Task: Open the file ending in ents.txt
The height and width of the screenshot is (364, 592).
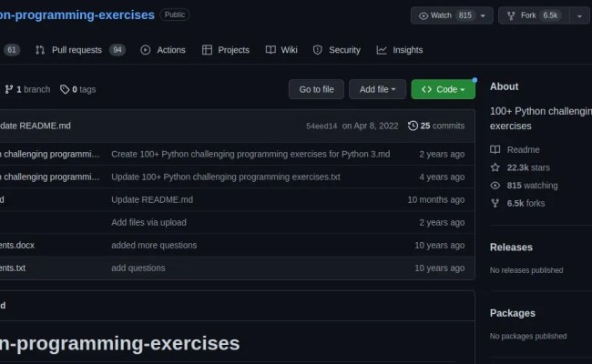Action: tap(13, 268)
